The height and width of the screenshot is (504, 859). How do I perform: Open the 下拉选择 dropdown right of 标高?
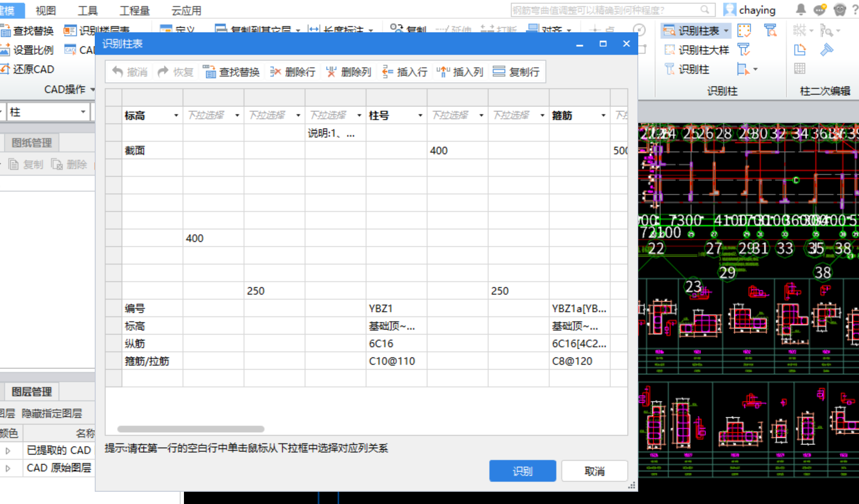tap(237, 115)
